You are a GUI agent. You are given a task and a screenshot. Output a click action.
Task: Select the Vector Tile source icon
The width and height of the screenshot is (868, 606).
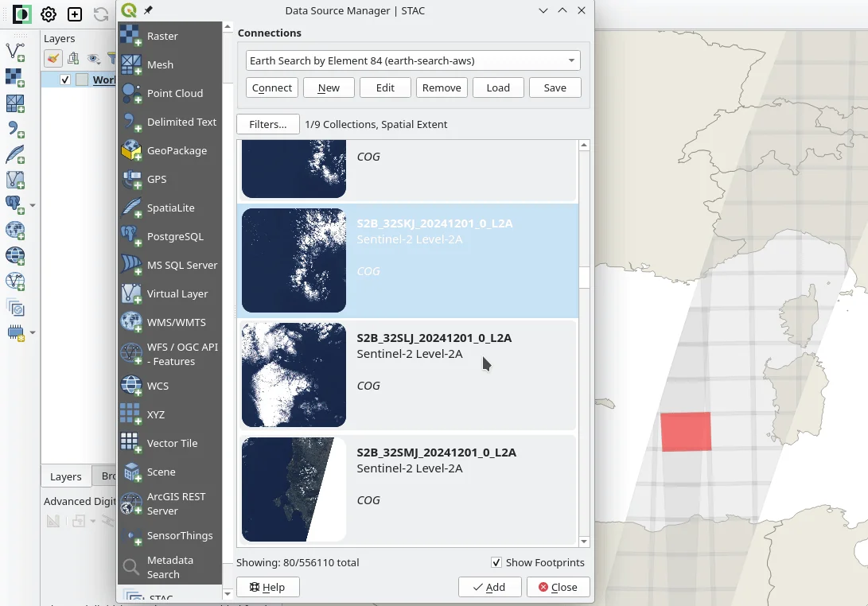point(130,444)
